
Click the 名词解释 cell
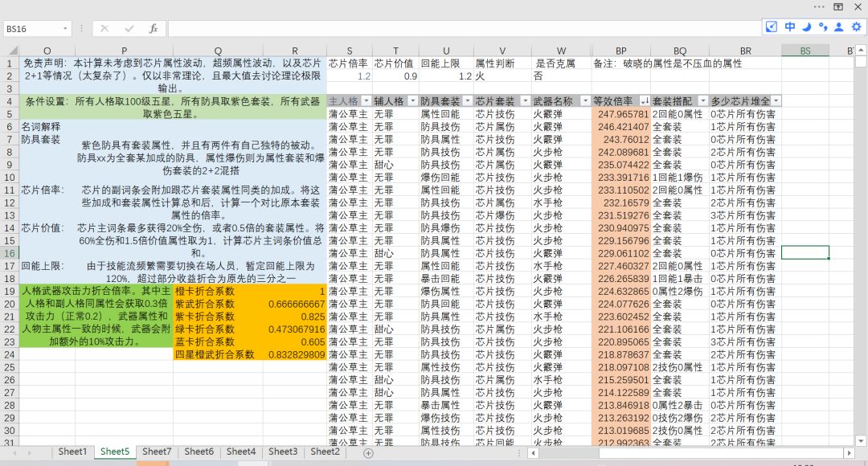pyautogui.click(x=47, y=127)
